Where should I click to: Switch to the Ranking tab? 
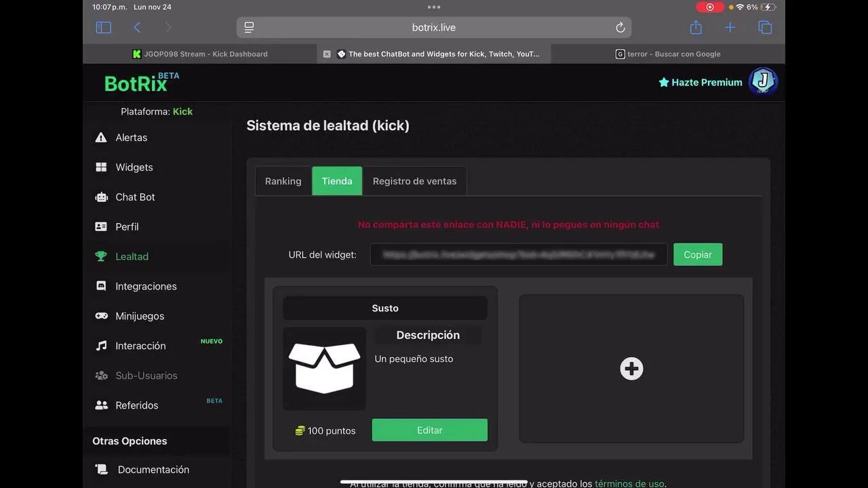(283, 181)
